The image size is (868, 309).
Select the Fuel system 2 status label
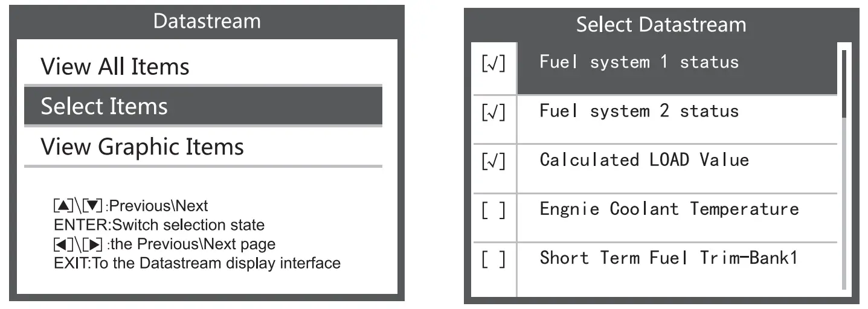click(x=638, y=111)
